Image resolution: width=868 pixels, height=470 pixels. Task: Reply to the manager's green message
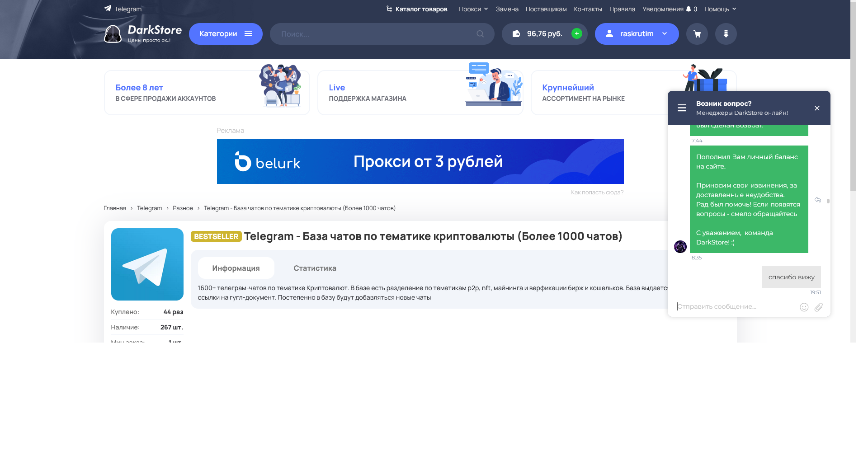tap(818, 200)
